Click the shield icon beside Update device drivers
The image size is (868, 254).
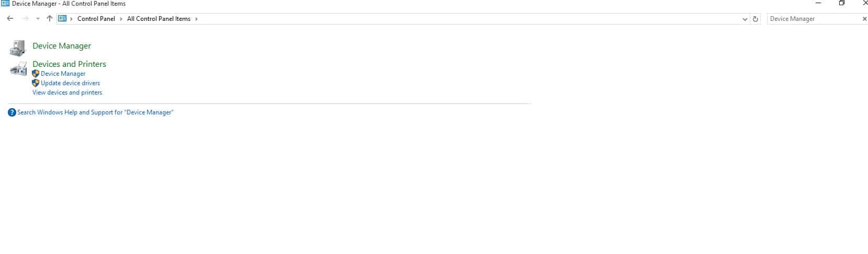click(36, 83)
